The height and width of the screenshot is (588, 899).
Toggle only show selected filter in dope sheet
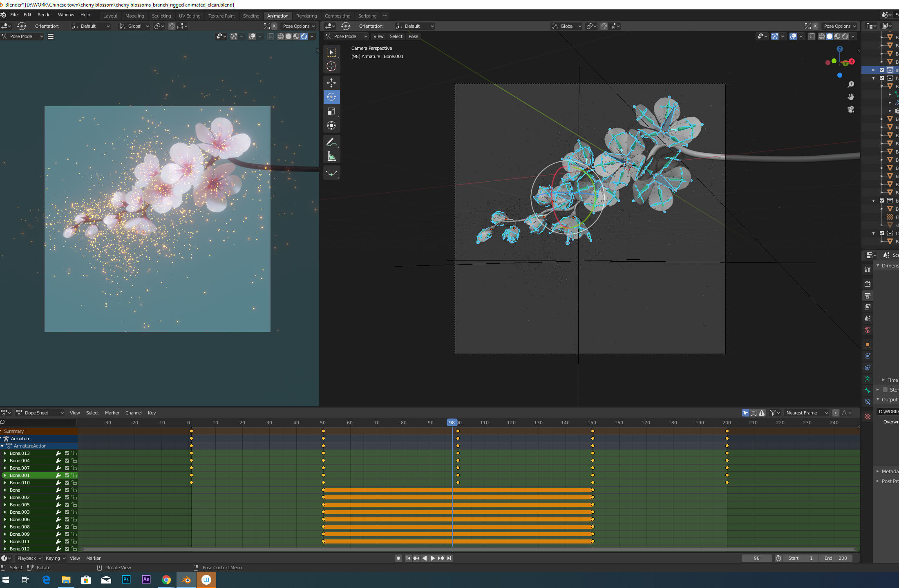click(746, 413)
